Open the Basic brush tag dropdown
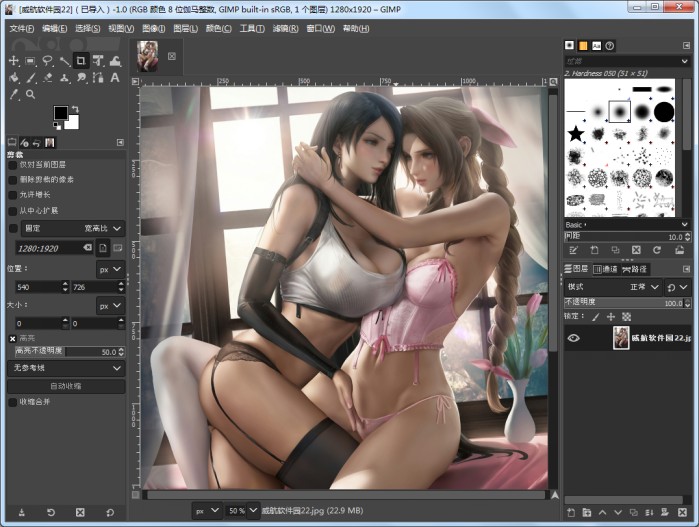This screenshot has height=527, width=699. (627, 224)
